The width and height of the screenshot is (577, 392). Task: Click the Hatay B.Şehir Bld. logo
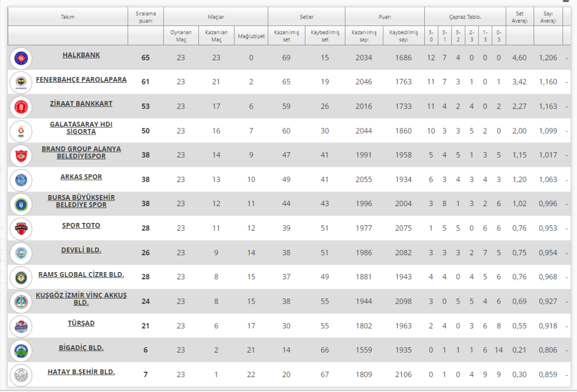(x=21, y=375)
